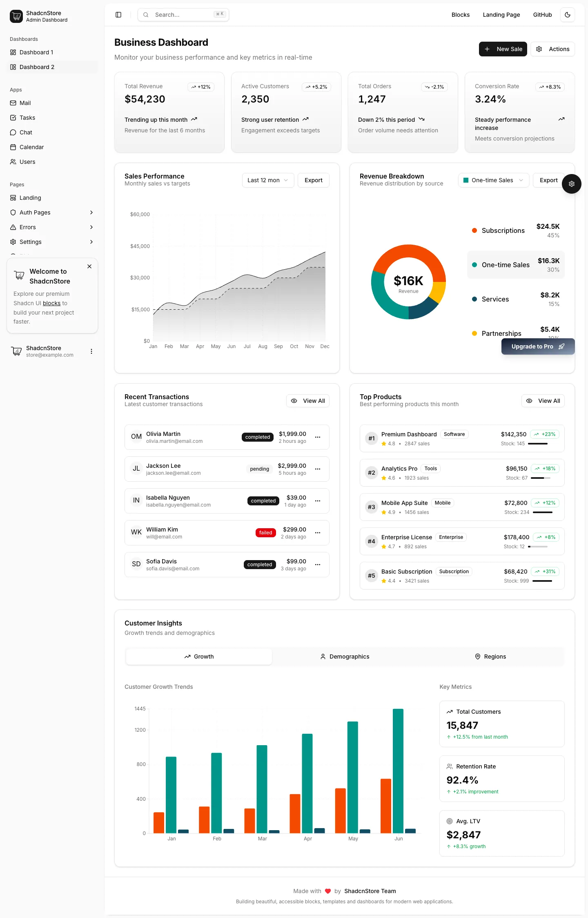This screenshot has height=918, width=588.
Task: Click the ShadcnStore cart logo icon
Action: pos(16,16)
